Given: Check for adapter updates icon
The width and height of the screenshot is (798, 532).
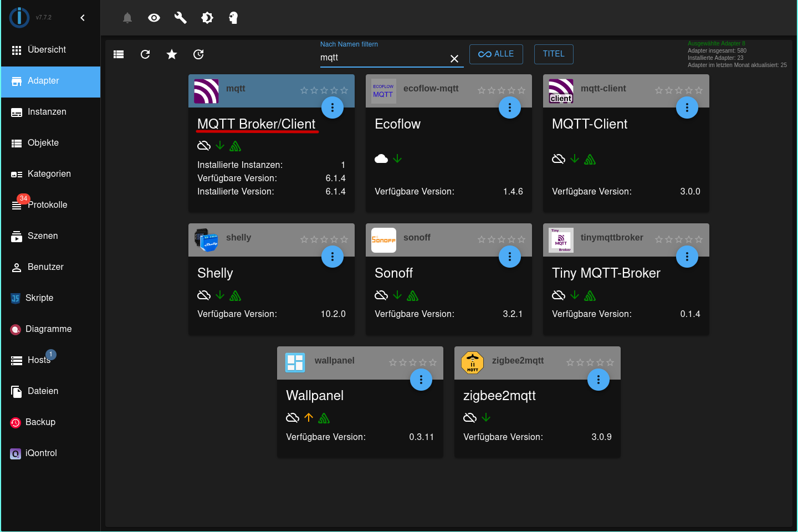Looking at the screenshot, I should click(x=198, y=54).
